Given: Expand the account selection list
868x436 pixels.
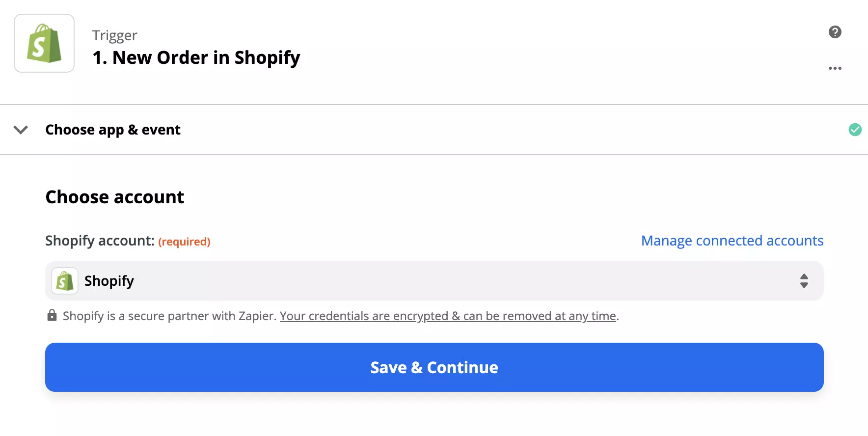Looking at the screenshot, I should (x=434, y=280).
